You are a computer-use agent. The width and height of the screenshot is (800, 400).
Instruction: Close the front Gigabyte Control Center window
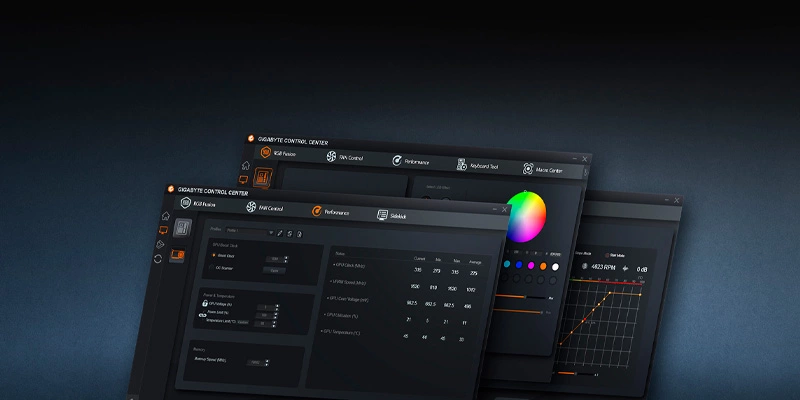pyautogui.click(x=505, y=209)
